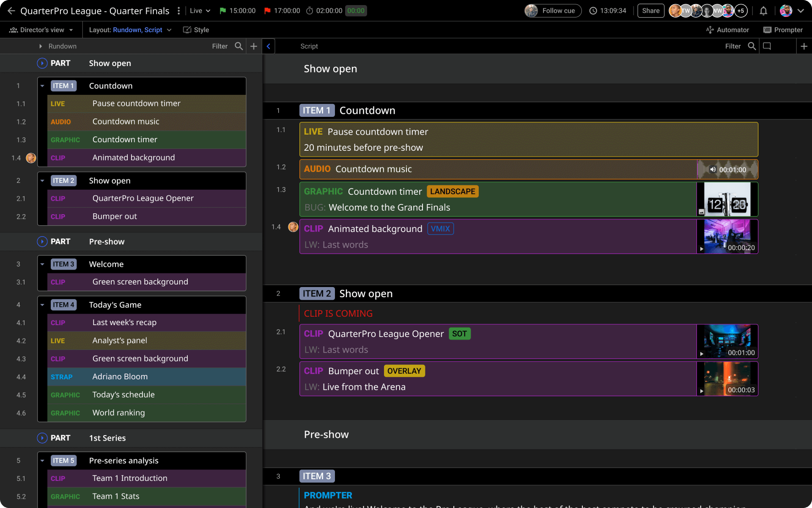Toggle the play circle on the Pre-show PART
812x508 pixels.
click(x=42, y=241)
